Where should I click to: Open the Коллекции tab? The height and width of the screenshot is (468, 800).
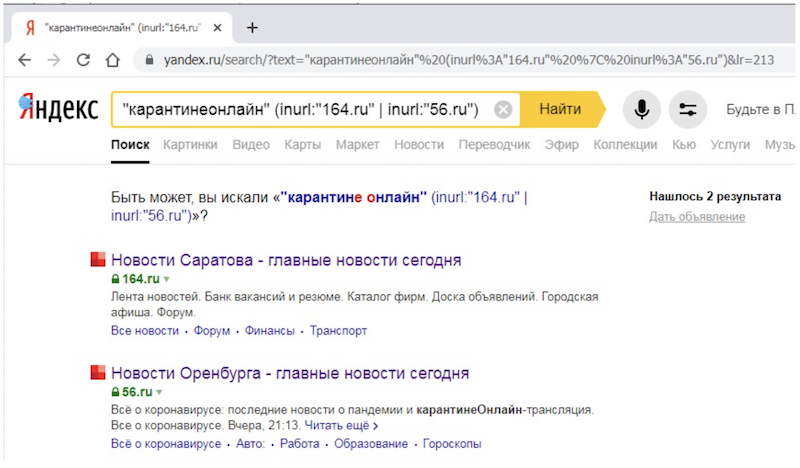[625, 145]
